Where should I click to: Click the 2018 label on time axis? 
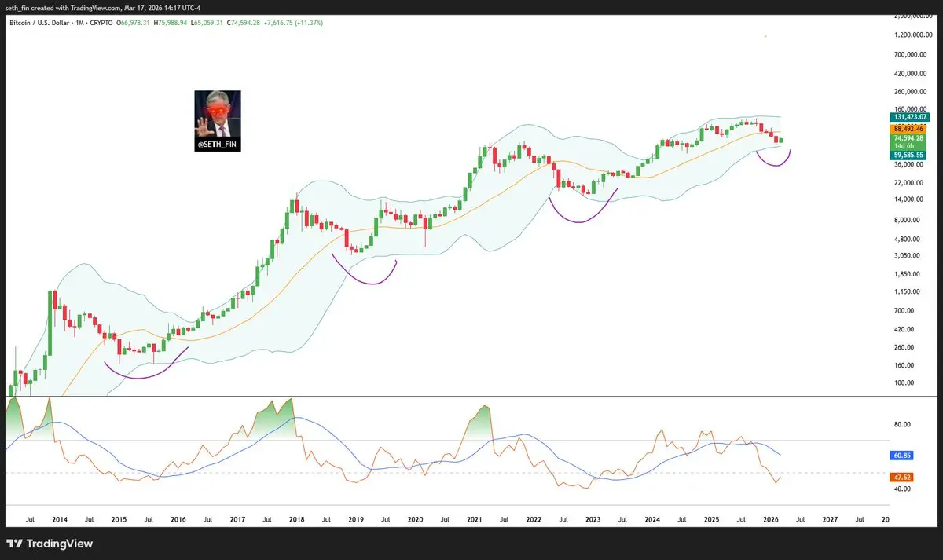tap(296, 519)
